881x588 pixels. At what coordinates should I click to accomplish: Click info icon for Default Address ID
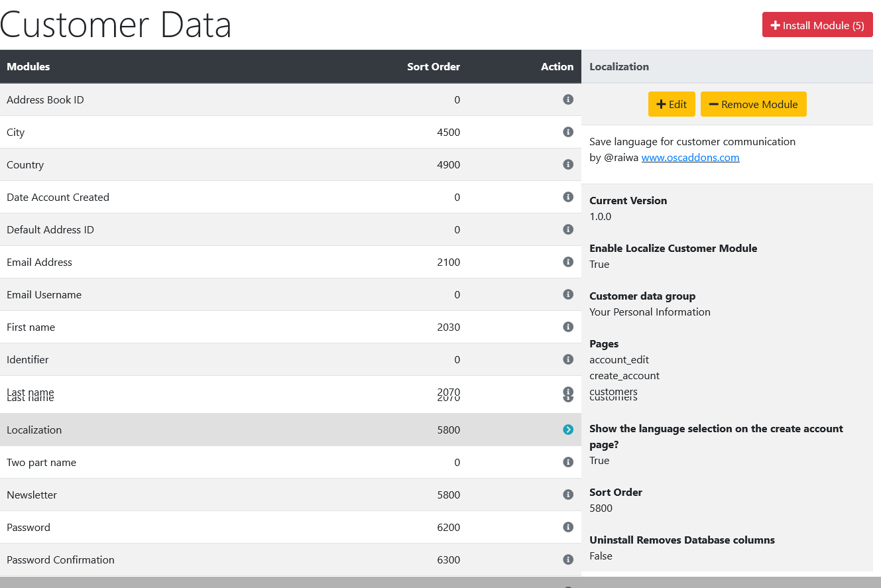tap(568, 229)
